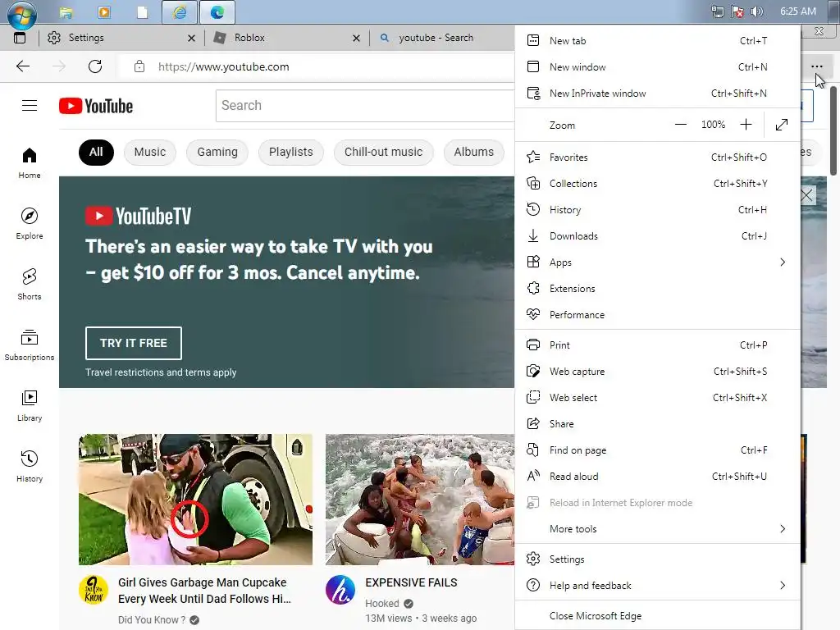Open Explore in YouTube sidebar
The height and width of the screenshot is (630, 840).
coord(30,224)
